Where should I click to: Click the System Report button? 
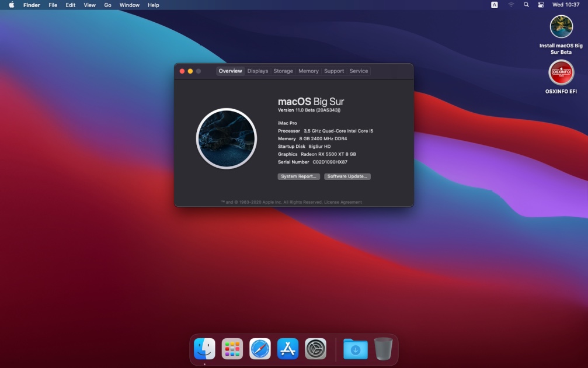(x=298, y=176)
